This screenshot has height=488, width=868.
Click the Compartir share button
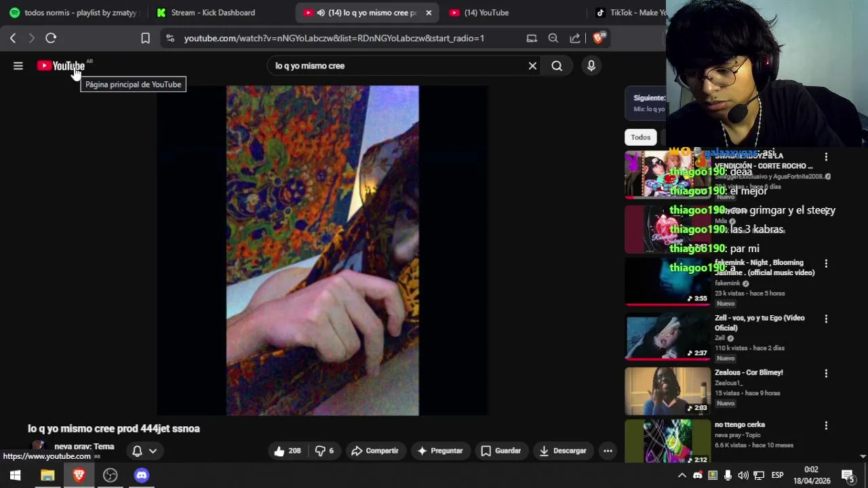pos(375,451)
